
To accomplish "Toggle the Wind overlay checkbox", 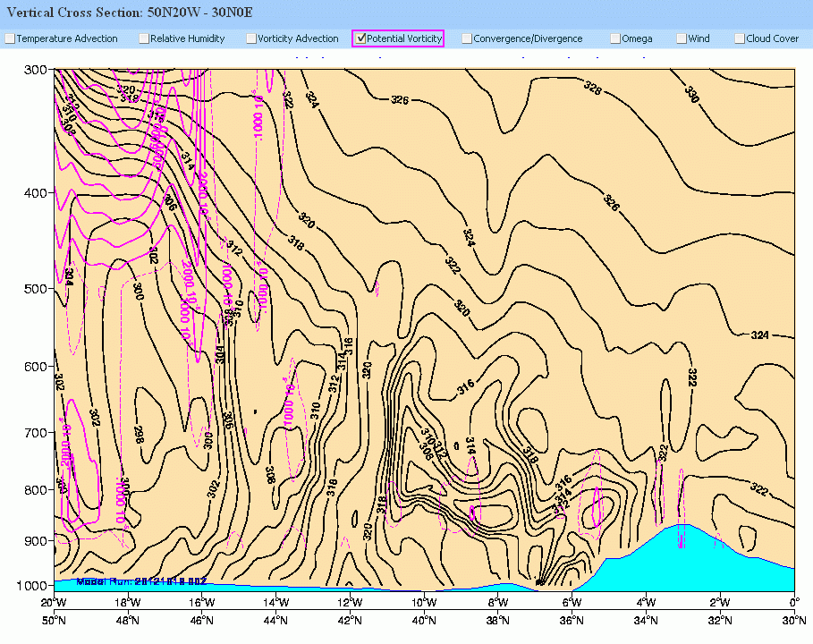I will (682, 38).
